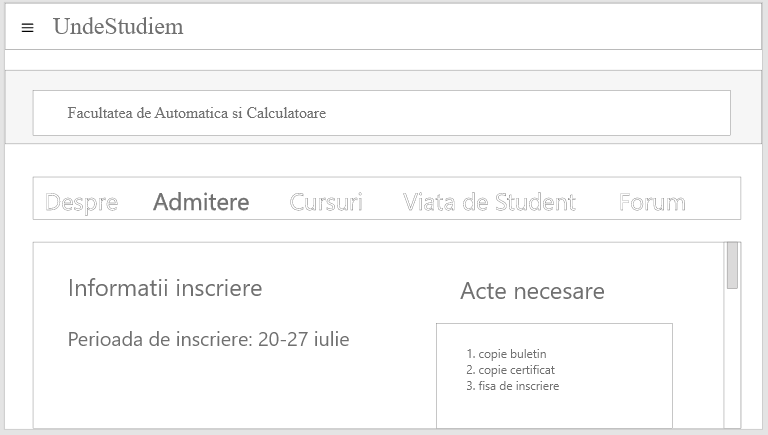Select the fisa de inscriere list item
Viewport: 768px width, 435px height.
[x=518, y=386]
